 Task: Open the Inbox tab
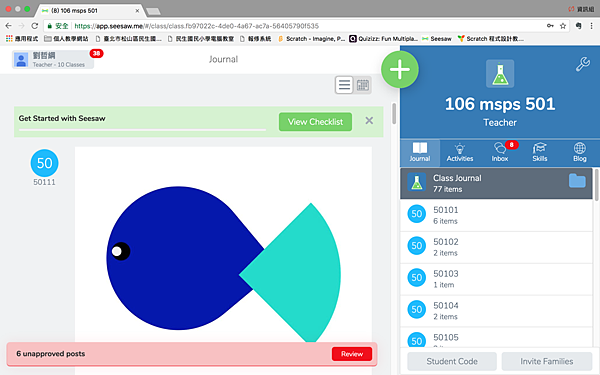(x=500, y=153)
